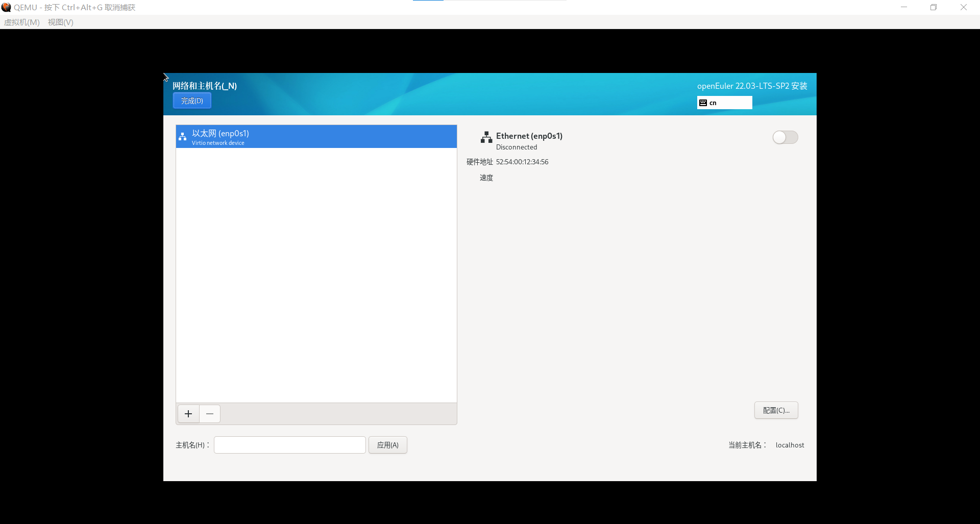The height and width of the screenshot is (524, 980).
Task: Click the network icon in the enp0s1 row
Action: point(182,137)
